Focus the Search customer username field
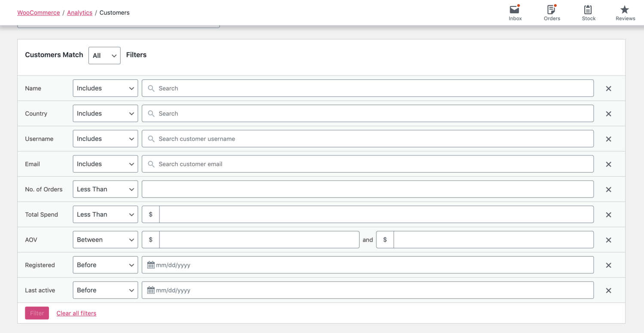Viewport: 644px width, 333px height. 368,139
